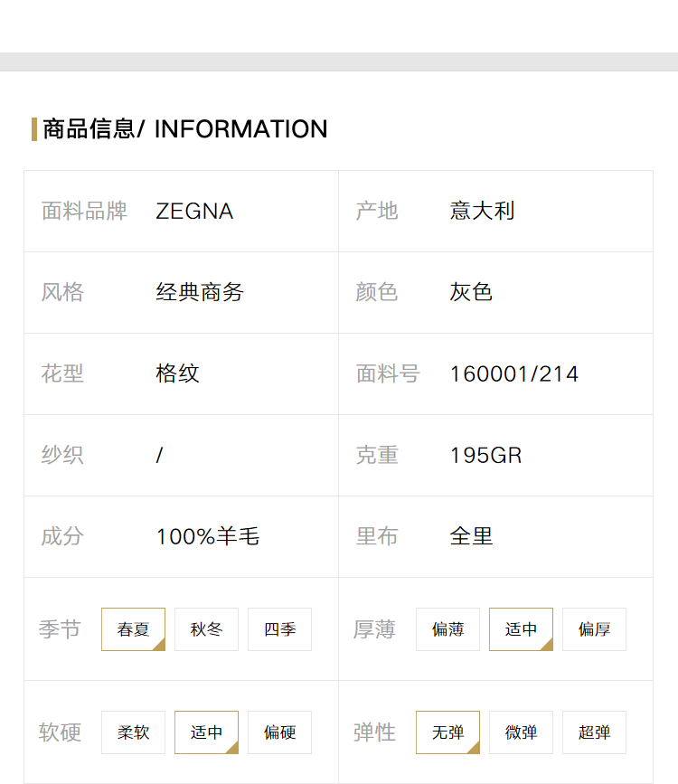The width and height of the screenshot is (678, 784).
Task: Click the 195GR weight value
Action: 485,456
